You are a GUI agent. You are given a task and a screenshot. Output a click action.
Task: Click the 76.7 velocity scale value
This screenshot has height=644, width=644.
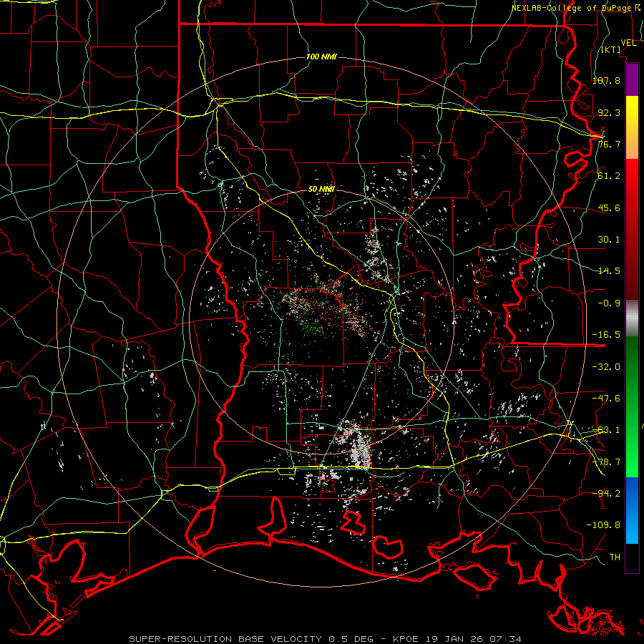click(609, 144)
